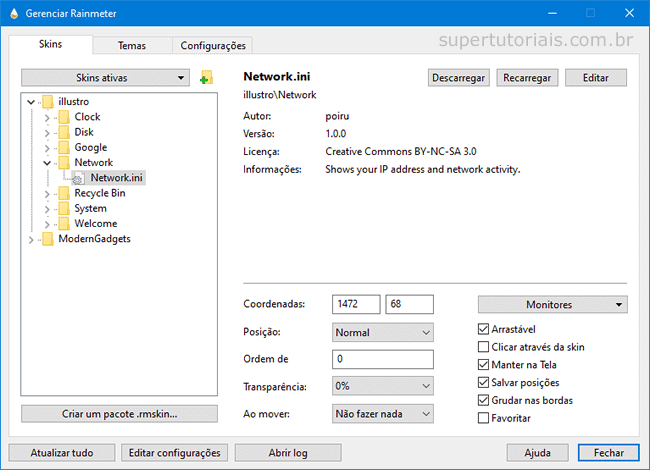Image resolution: width=650 pixels, height=470 pixels.
Task: Enable Clicar através da skin
Action: point(484,347)
